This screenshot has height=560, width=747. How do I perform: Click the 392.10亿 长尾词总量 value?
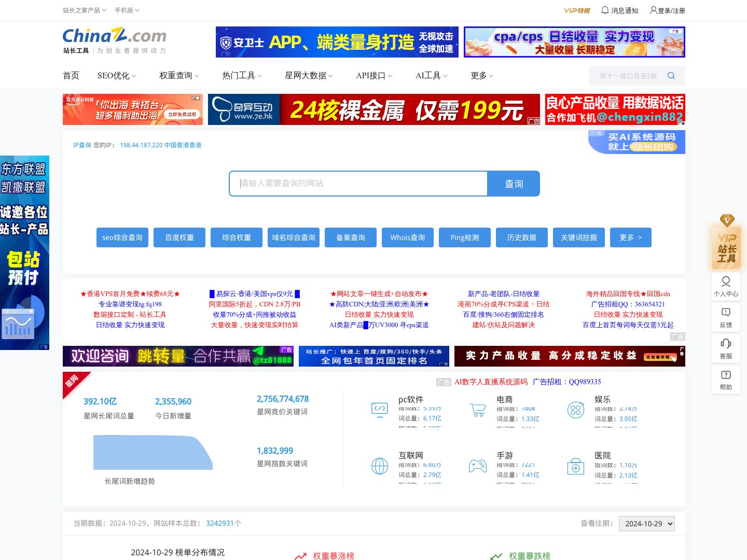100,401
